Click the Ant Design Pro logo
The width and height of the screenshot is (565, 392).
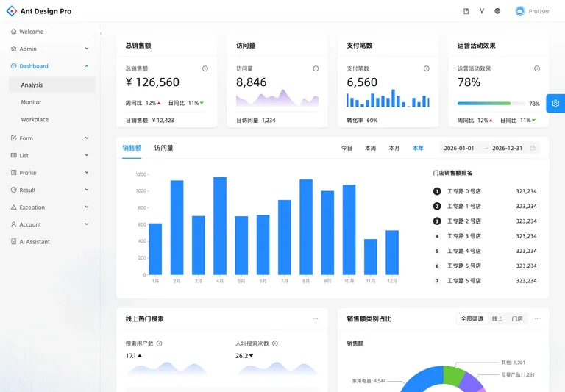point(12,11)
